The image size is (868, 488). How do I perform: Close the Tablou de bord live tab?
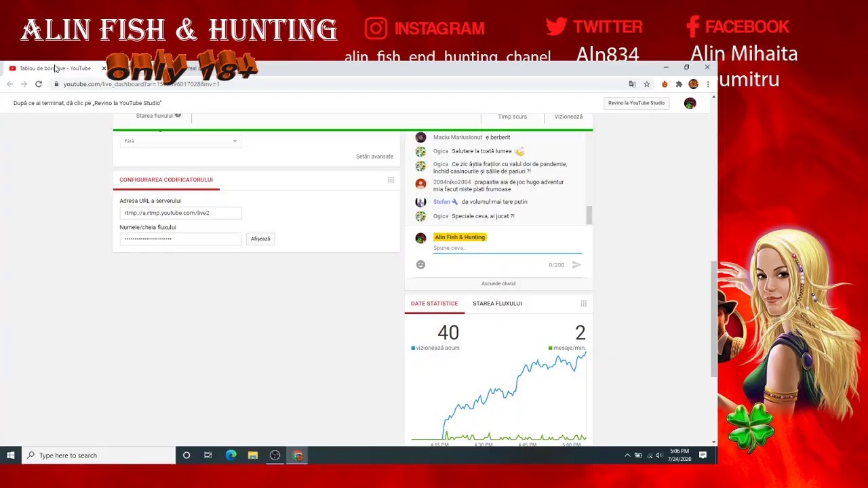(x=104, y=68)
